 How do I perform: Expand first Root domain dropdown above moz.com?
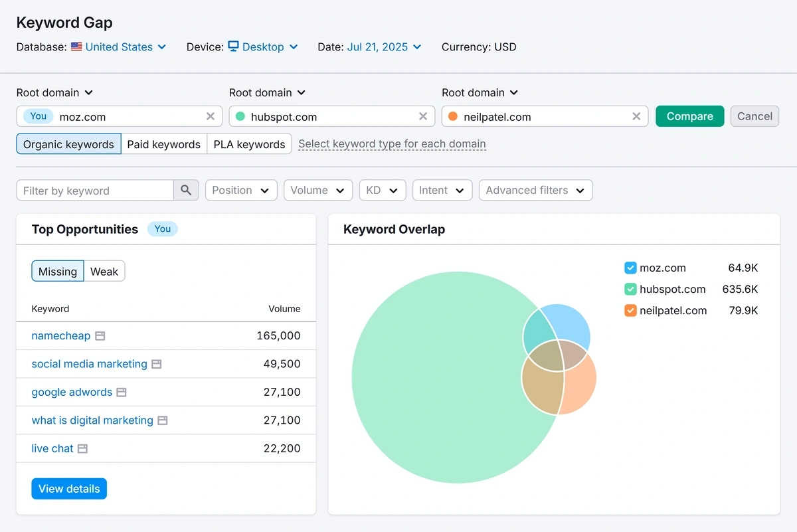pyautogui.click(x=54, y=93)
